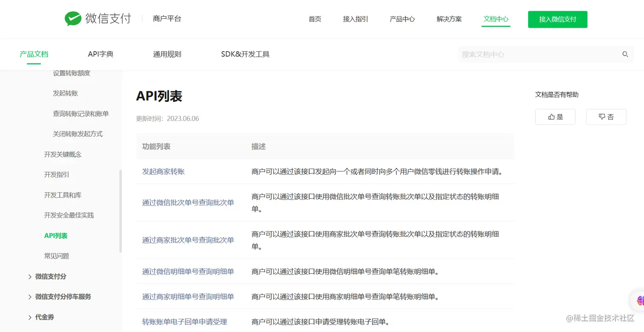
Task: Switch to the API字典 tab
Action: click(101, 54)
